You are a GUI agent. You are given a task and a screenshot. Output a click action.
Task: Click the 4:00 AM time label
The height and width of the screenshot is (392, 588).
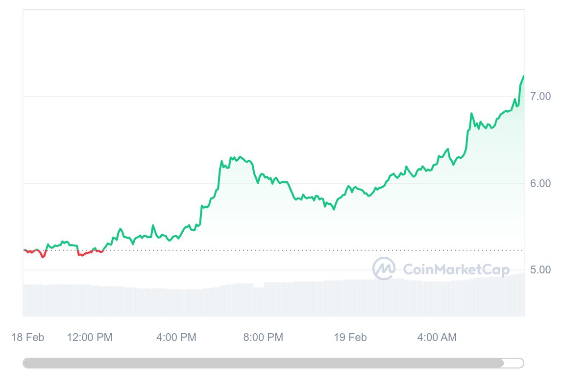pyautogui.click(x=437, y=338)
